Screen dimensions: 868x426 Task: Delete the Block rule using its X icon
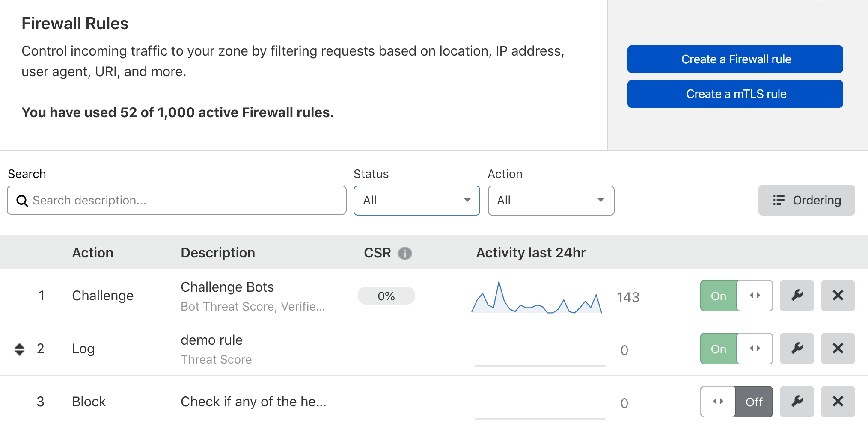pyautogui.click(x=838, y=402)
